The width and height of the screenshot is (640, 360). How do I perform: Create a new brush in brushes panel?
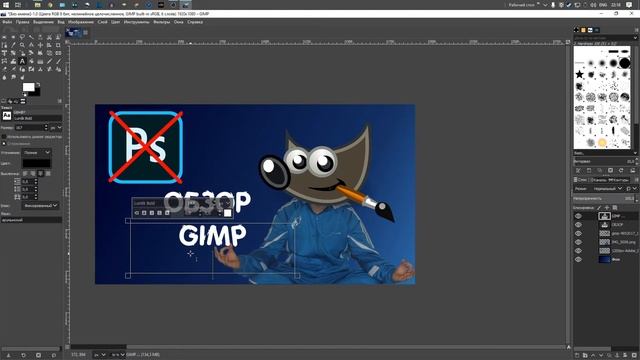pyautogui.click(x=589, y=171)
